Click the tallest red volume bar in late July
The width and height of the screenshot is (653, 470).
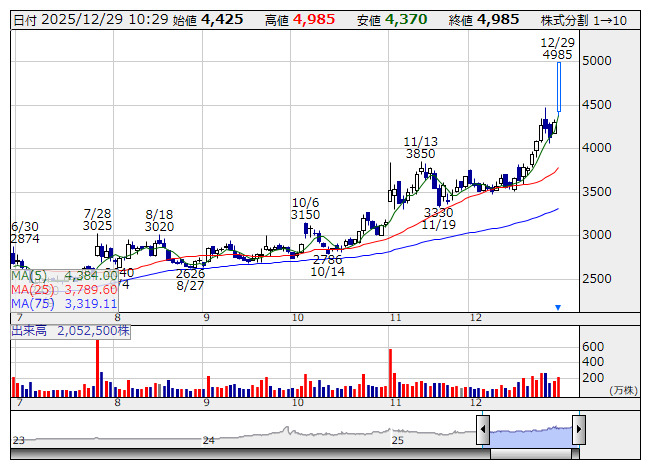97,370
